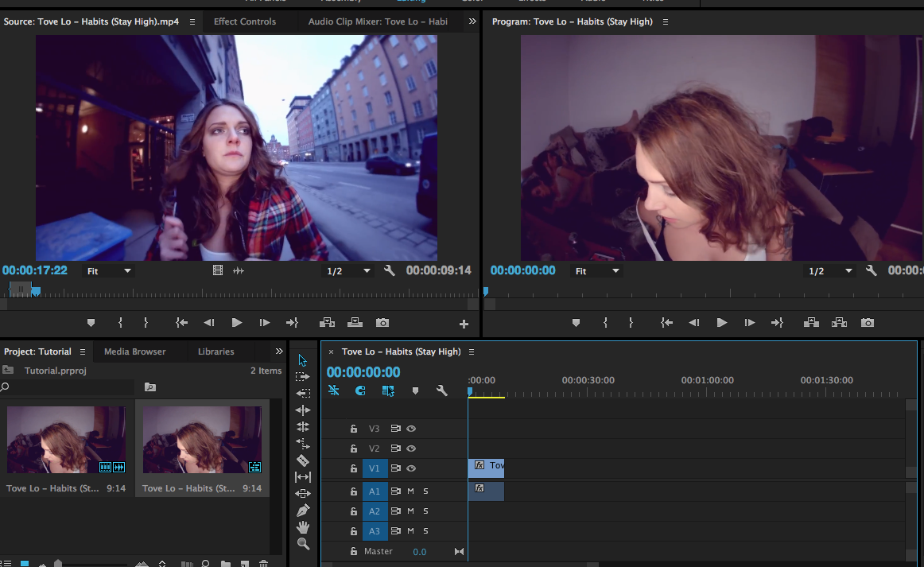Viewport: 924px width, 567px height.
Task: Open Source monitor button editor plus icon
Action: pyautogui.click(x=464, y=324)
